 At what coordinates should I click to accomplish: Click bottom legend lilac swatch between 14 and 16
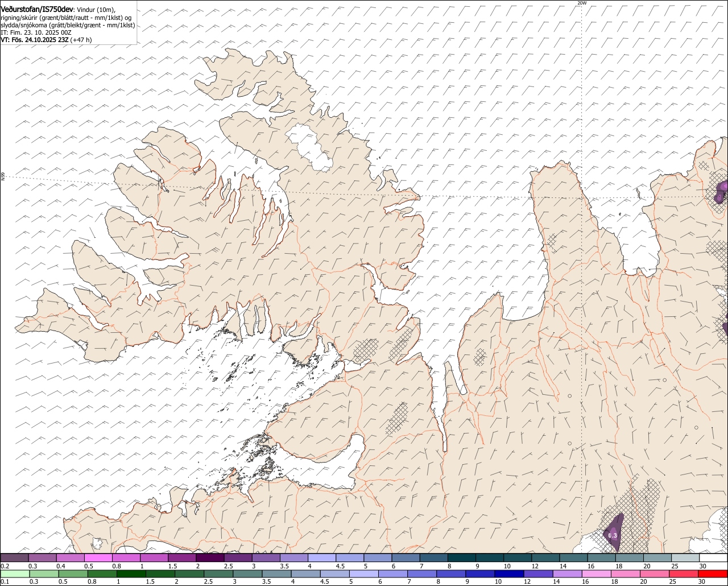point(568,574)
